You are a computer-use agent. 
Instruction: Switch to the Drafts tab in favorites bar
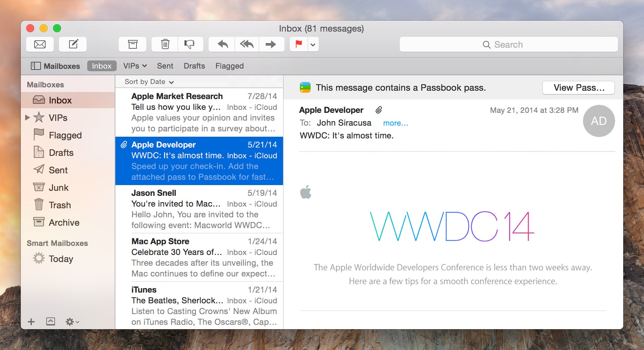(194, 66)
